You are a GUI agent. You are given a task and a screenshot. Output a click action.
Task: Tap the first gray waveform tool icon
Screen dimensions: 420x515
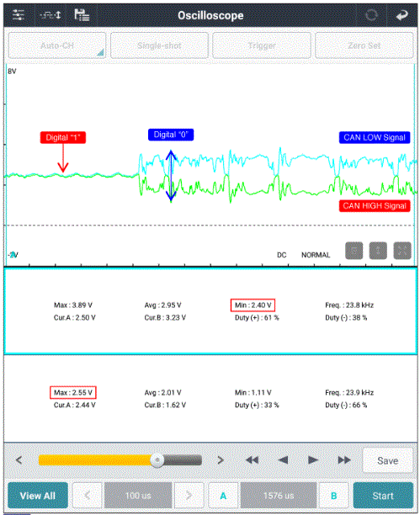354,251
